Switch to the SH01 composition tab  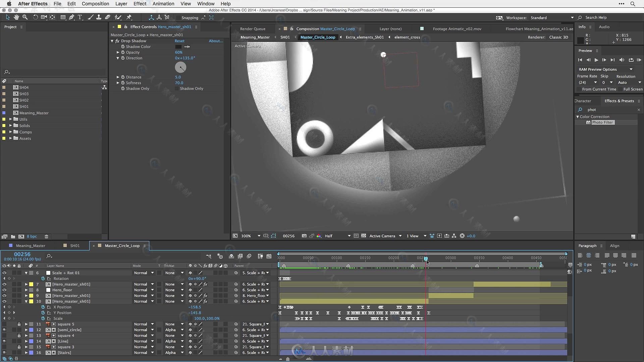tap(74, 245)
